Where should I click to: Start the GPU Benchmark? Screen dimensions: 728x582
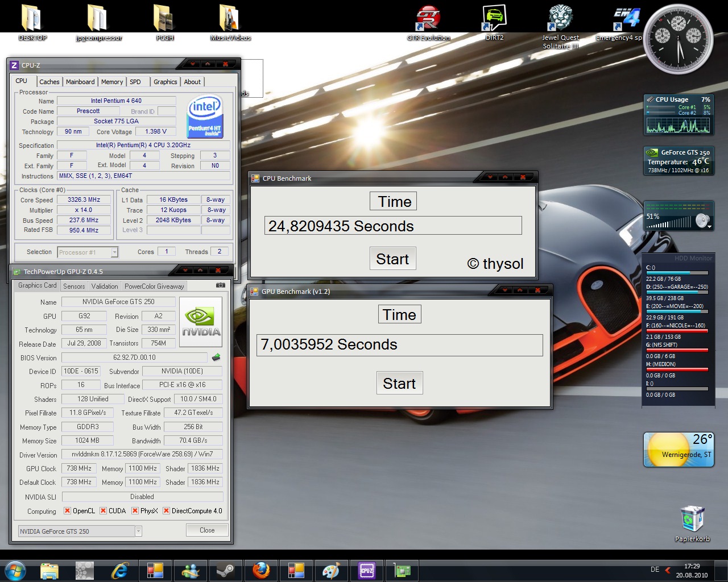(x=399, y=383)
